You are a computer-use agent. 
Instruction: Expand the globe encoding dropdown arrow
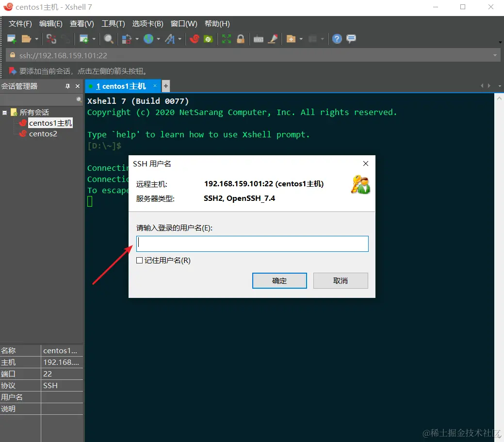tap(159, 39)
